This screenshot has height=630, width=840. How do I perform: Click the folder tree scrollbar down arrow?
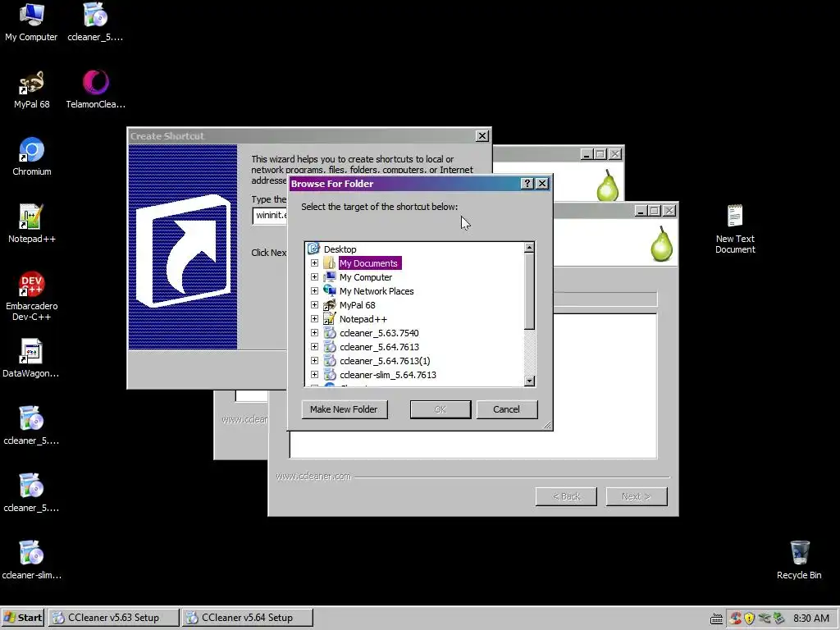click(x=529, y=381)
